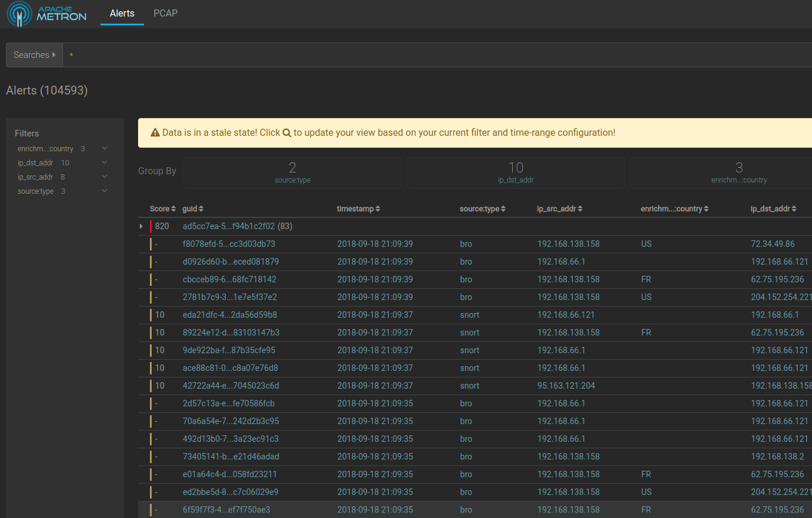Screen dimensions: 812x518
Task: Sort by ip_dst_addr column
Action: [x=774, y=209]
